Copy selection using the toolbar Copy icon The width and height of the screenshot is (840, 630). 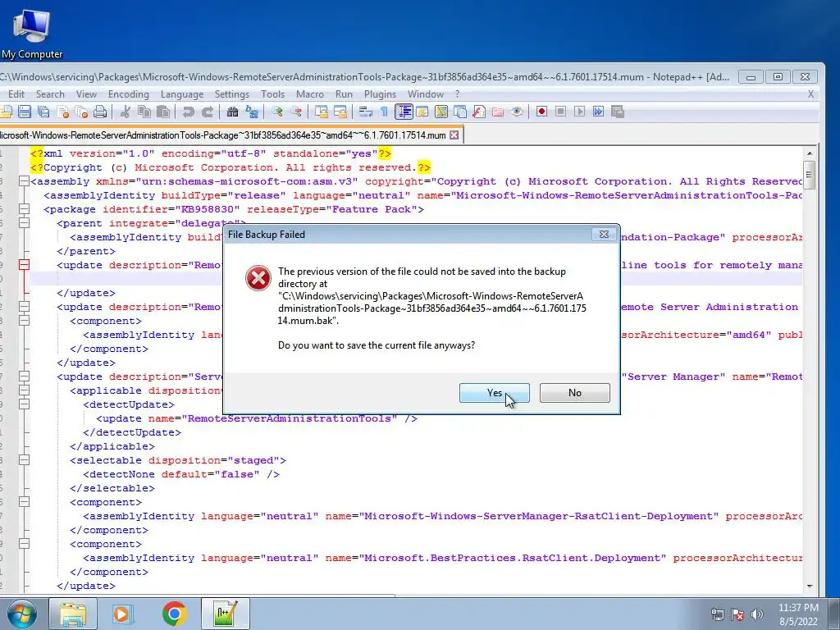[x=144, y=112]
